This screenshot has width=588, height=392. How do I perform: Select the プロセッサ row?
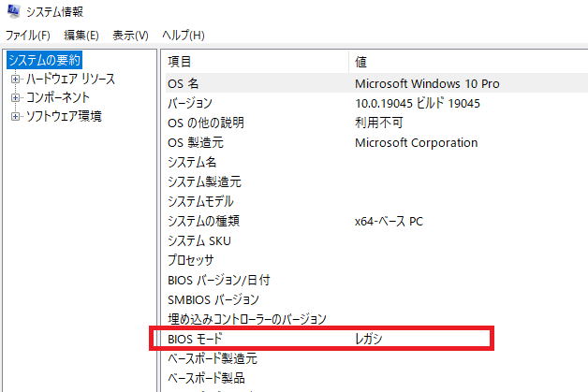click(x=376, y=260)
